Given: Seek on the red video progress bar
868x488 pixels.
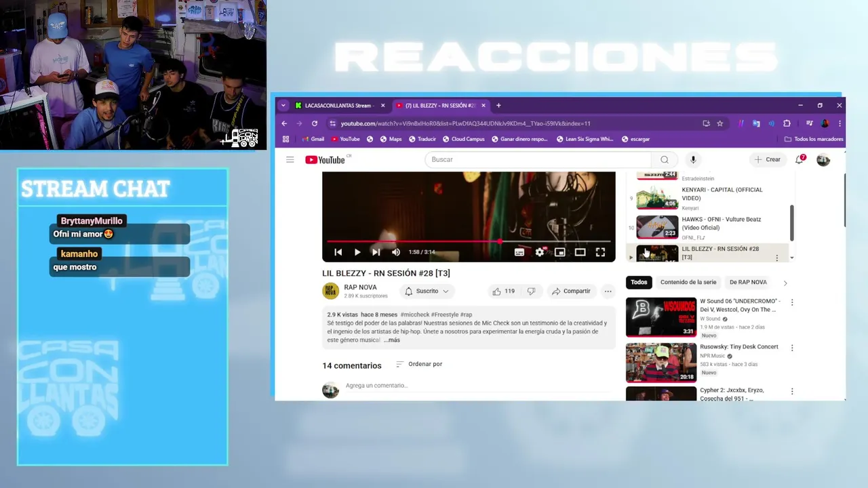Looking at the screenshot, I should point(469,241).
